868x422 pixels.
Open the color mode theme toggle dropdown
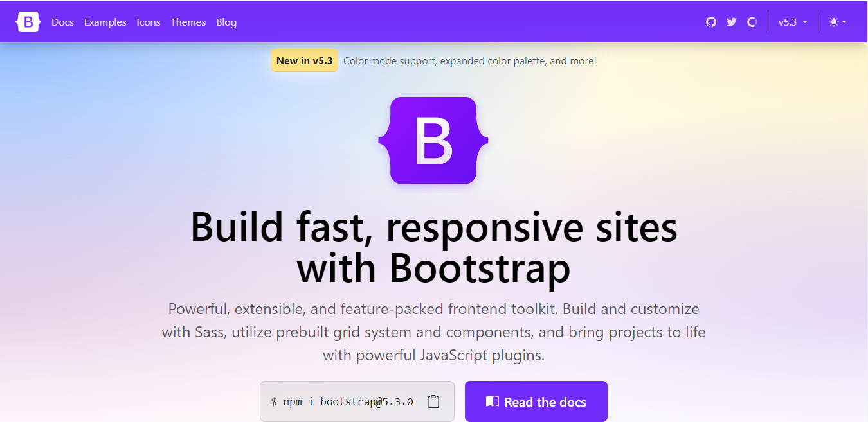pyautogui.click(x=838, y=22)
